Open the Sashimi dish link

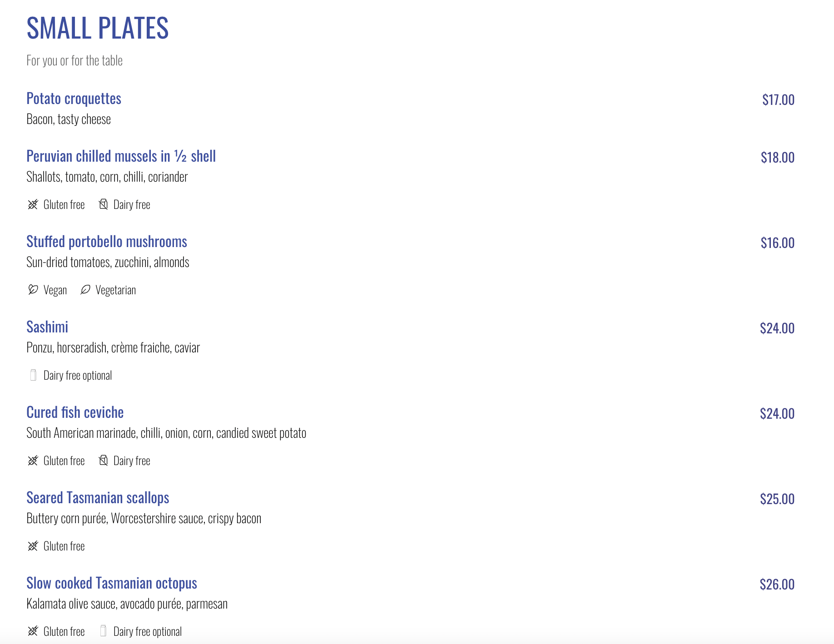47,327
